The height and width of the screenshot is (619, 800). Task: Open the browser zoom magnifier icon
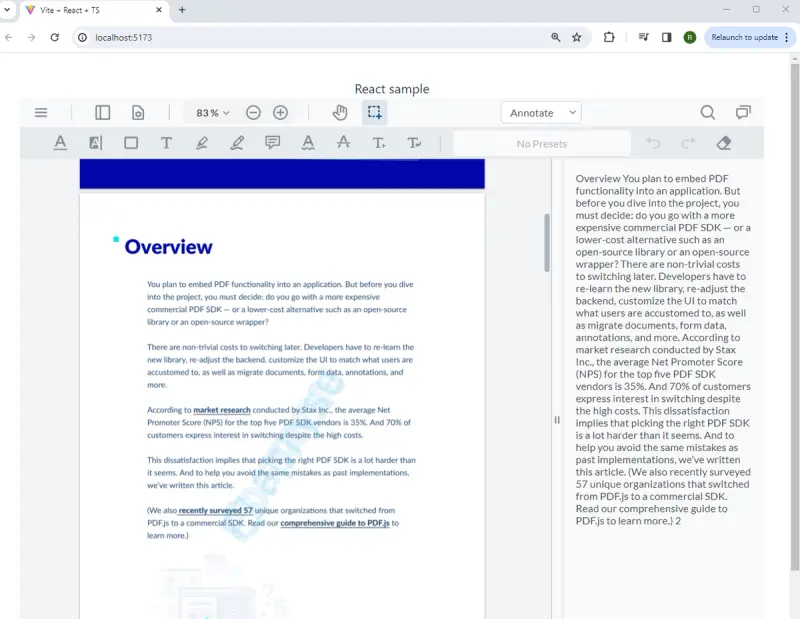click(x=556, y=37)
